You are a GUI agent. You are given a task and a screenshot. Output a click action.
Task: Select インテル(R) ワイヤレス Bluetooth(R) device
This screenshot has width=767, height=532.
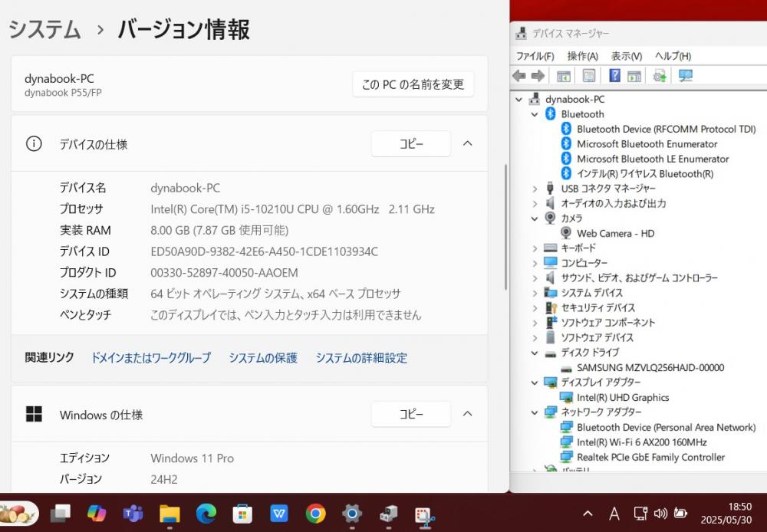(645, 174)
